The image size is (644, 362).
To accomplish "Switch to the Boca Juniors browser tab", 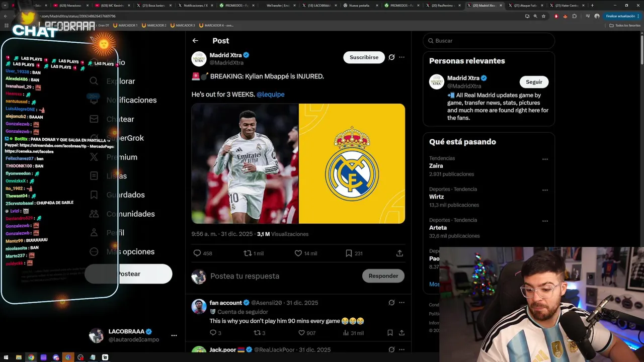I will 153,5.
